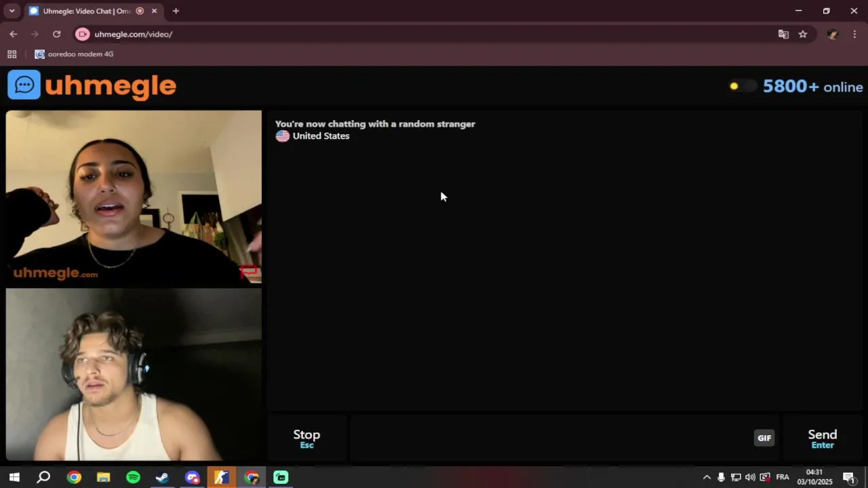
Task: Open the clock and calendar flyout
Action: pyautogui.click(x=814, y=477)
